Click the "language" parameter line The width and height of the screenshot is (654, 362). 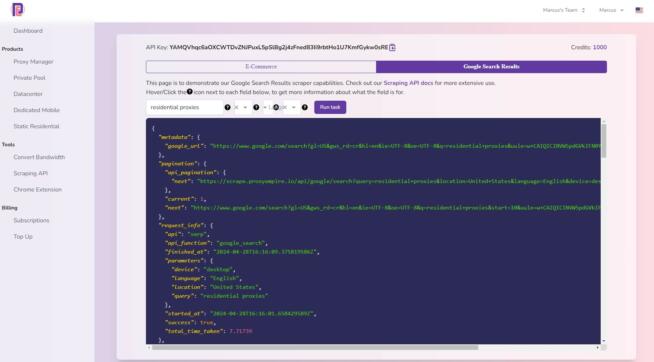pyautogui.click(x=206, y=278)
